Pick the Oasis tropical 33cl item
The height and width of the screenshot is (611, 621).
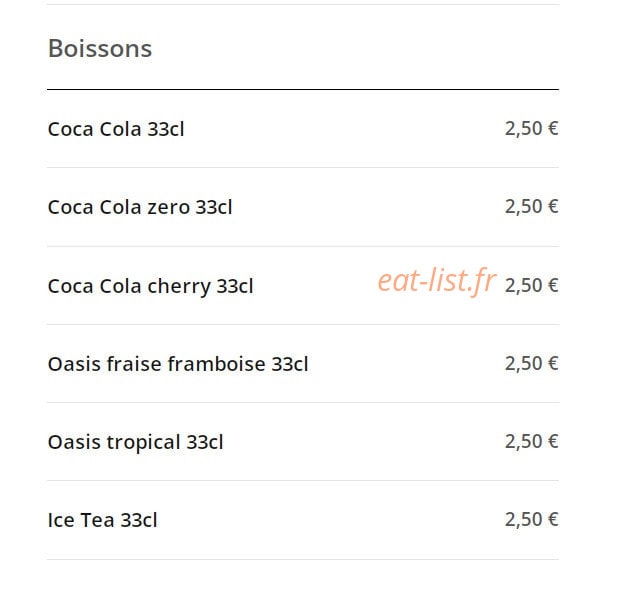click(x=135, y=442)
